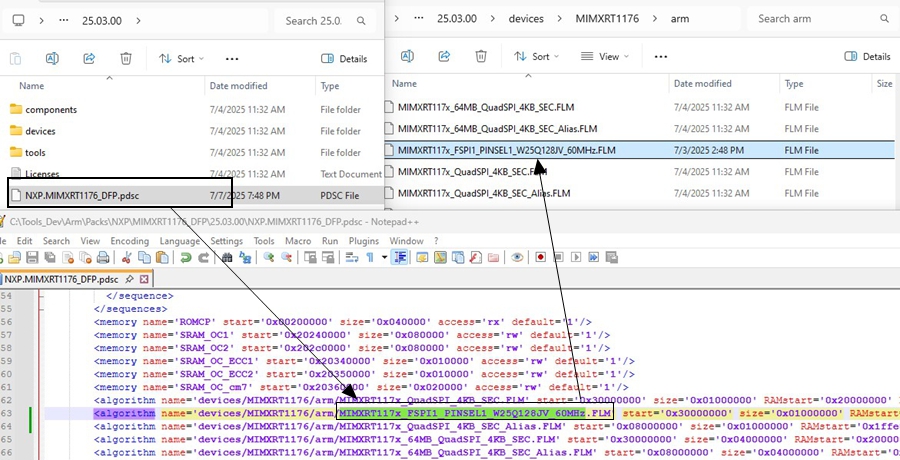Click the Copy icon in Notepad++ toolbar

145,257
